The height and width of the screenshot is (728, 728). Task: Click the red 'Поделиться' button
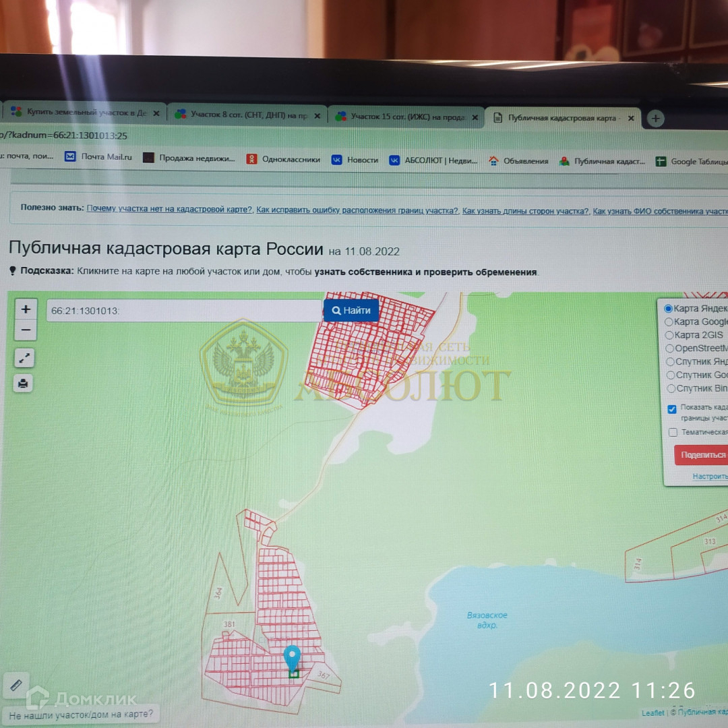click(702, 455)
